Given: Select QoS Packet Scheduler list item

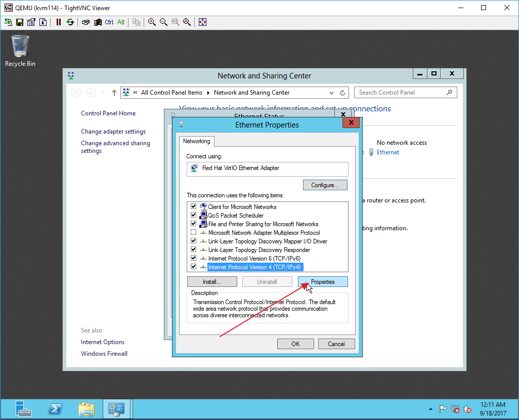Looking at the screenshot, I should click(x=236, y=215).
